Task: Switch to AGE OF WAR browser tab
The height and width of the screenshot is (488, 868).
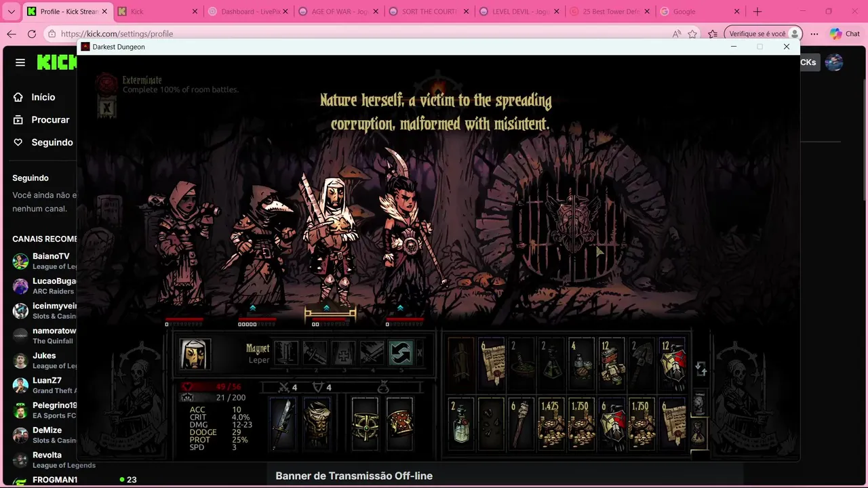Action: (338, 12)
